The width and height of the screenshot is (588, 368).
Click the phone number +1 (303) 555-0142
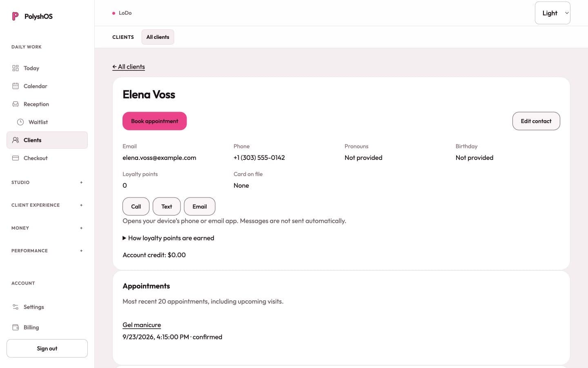pos(259,158)
